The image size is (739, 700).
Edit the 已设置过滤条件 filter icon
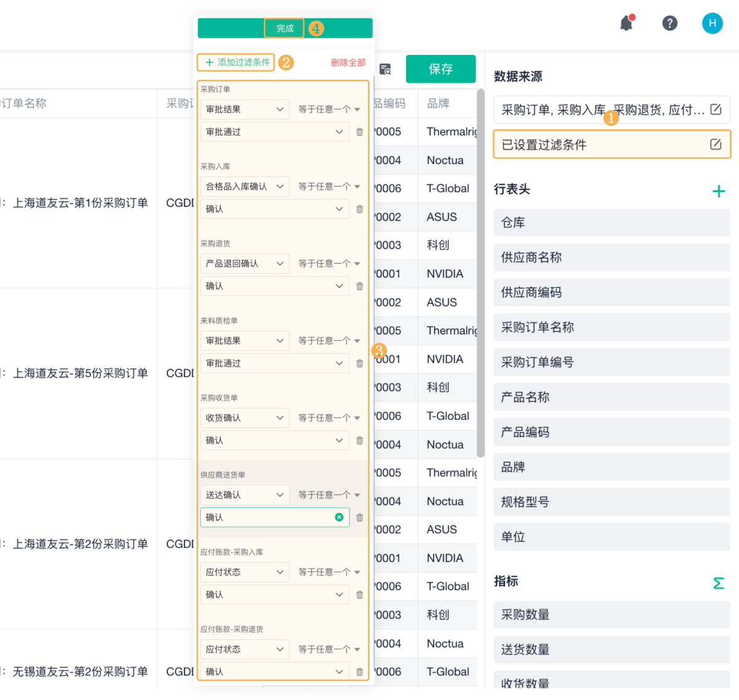click(x=716, y=144)
